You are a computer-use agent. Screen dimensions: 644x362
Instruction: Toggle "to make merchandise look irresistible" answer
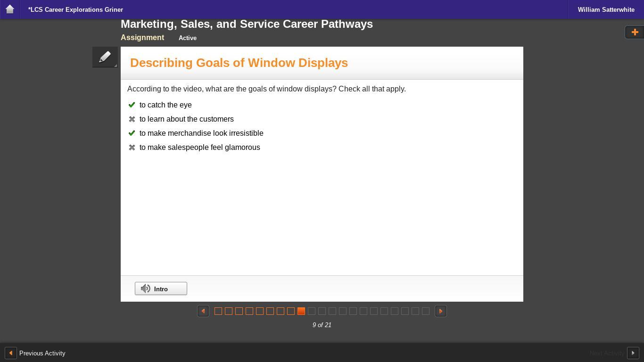(196, 133)
